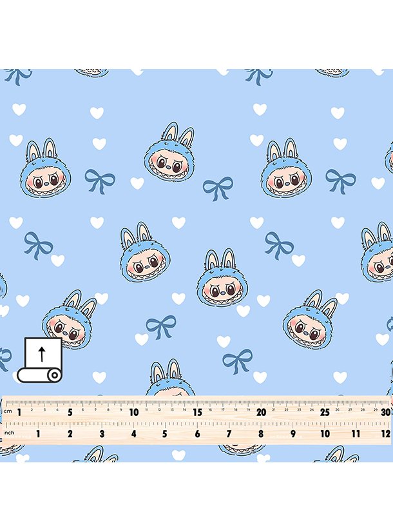Click the "inch" label on the ruler
Screen dimensions: 393x532
pyautogui.click(x=9, y=433)
